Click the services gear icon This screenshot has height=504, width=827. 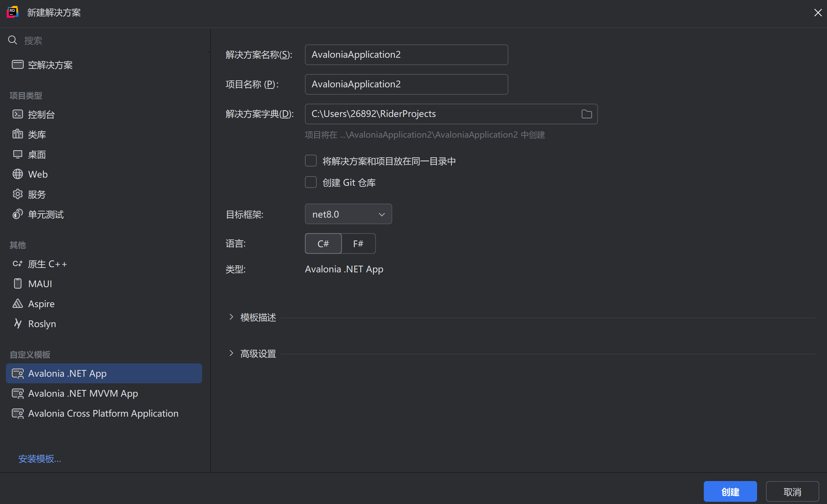coord(17,194)
